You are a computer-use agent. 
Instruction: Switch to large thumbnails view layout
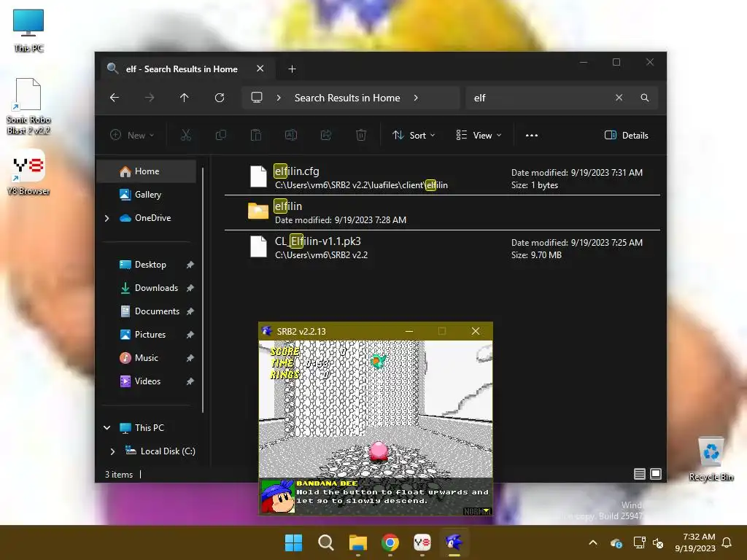pos(656,474)
